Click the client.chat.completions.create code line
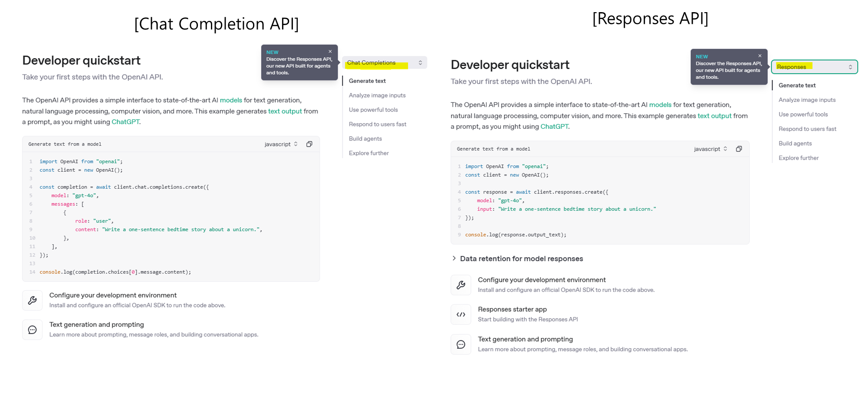 click(x=124, y=187)
